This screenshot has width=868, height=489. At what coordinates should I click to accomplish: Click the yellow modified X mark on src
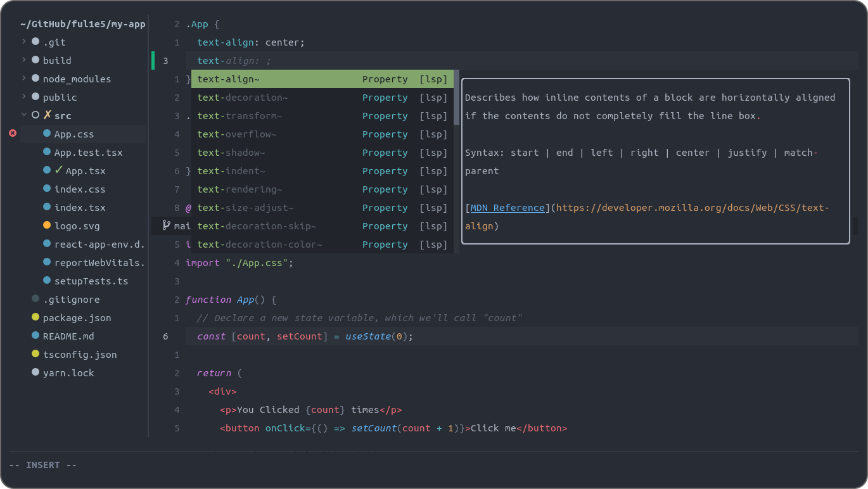click(x=47, y=115)
